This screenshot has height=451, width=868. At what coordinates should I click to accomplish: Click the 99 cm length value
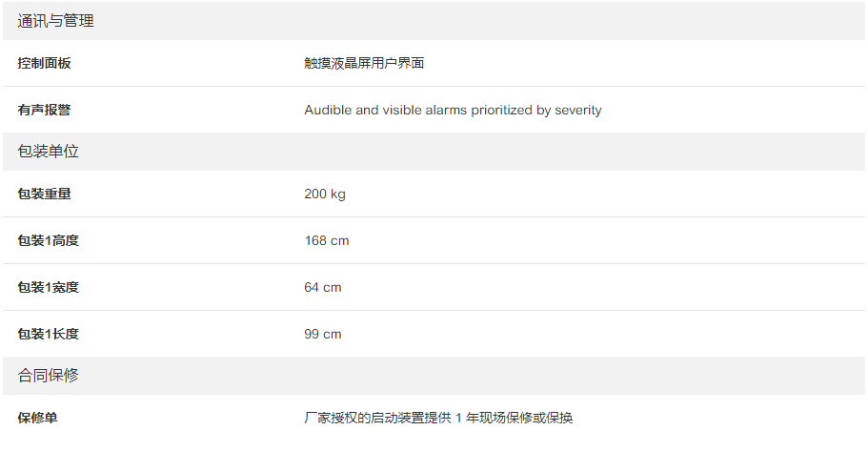pyautogui.click(x=323, y=335)
